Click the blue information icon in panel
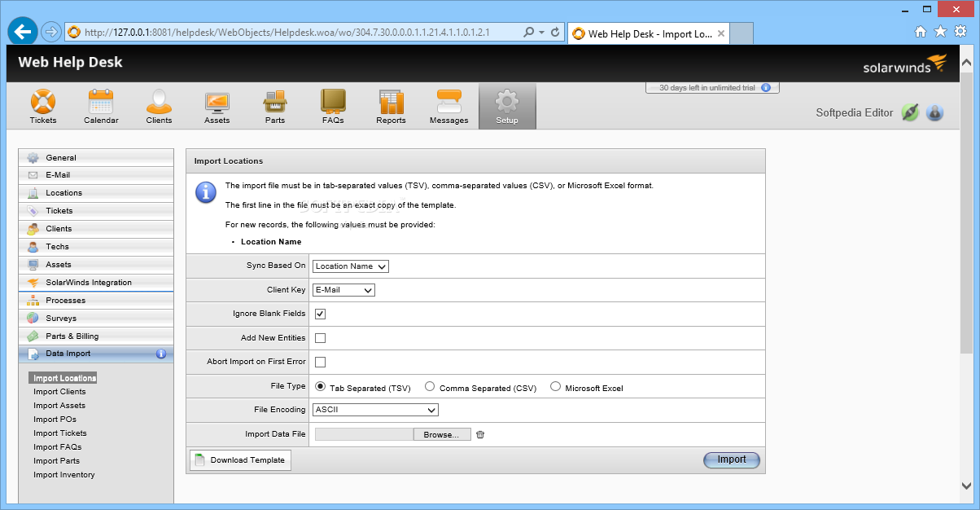The height and width of the screenshot is (510, 980). tap(206, 192)
